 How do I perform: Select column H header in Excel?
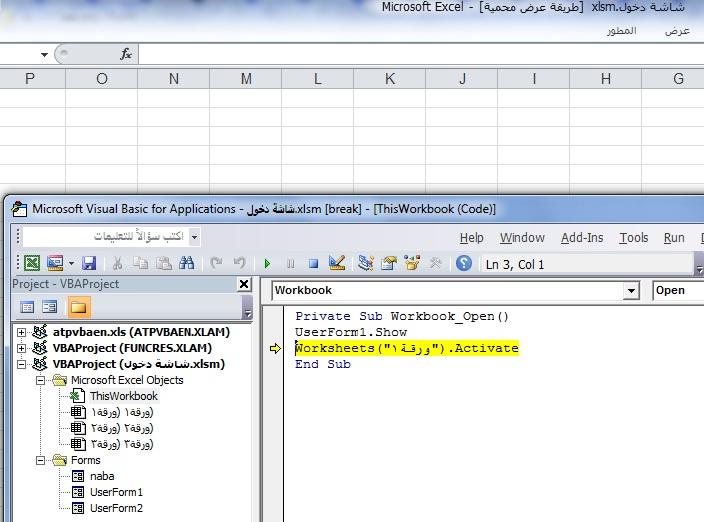coord(606,79)
